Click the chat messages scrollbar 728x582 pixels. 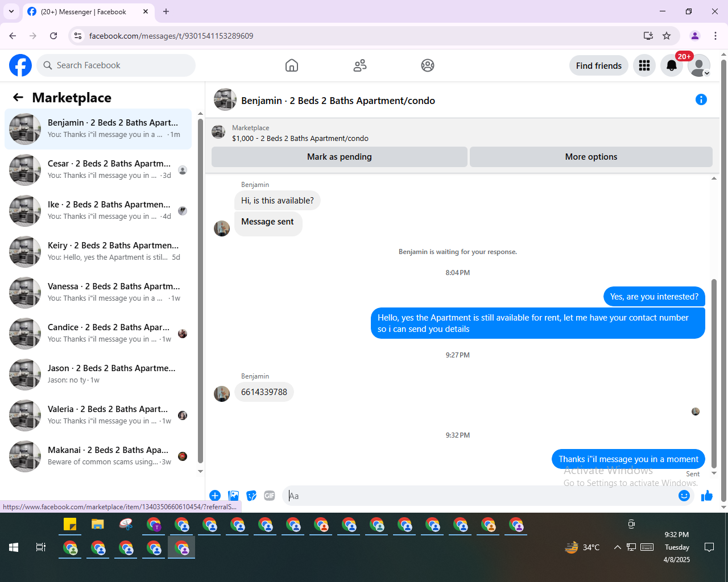coord(714,372)
